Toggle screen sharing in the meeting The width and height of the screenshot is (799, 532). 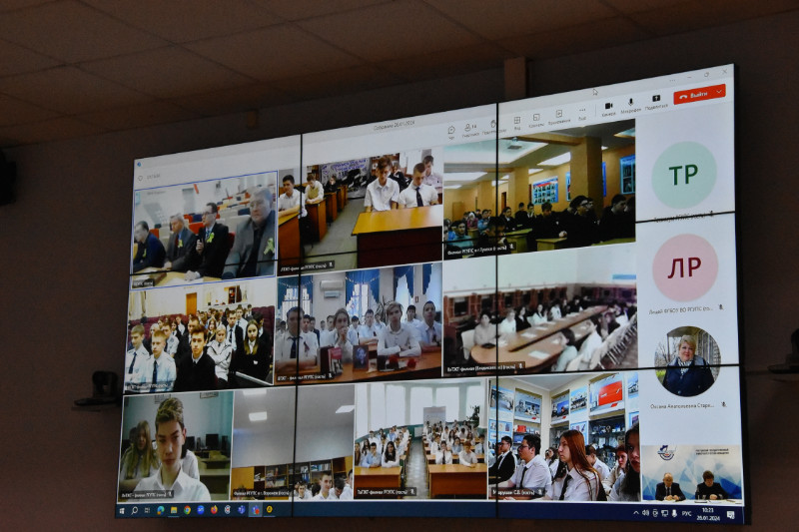[x=655, y=101]
